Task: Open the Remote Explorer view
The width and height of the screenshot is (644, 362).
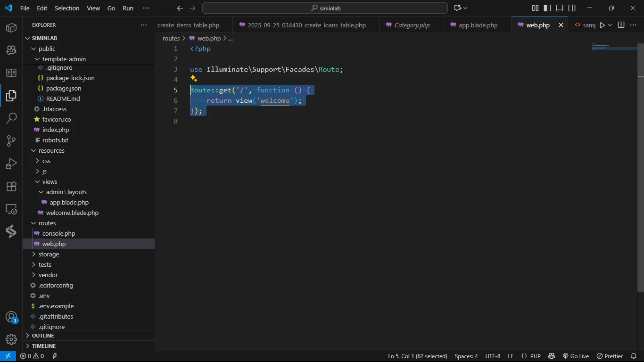Action: pyautogui.click(x=11, y=208)
